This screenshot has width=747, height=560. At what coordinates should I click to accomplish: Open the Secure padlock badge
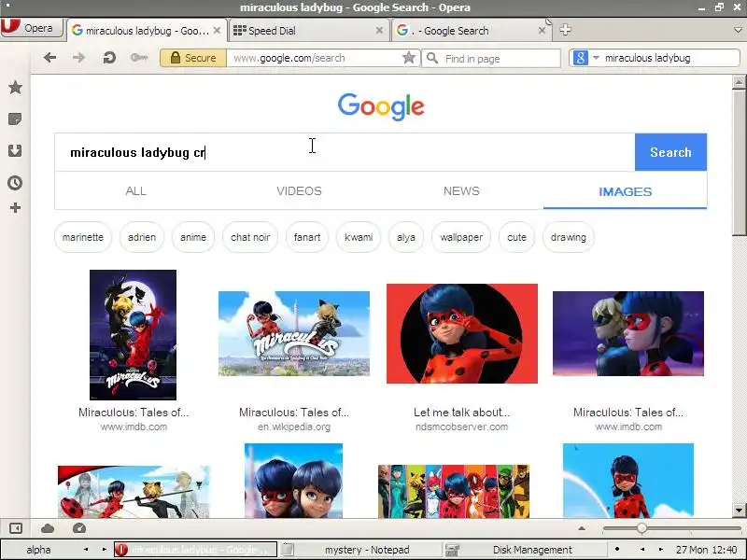193,58
